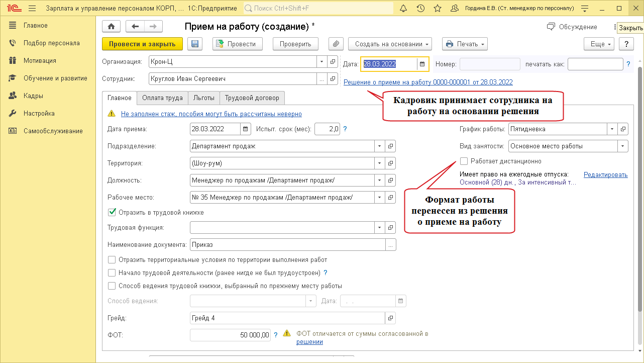Open Организация record with its open icon
This screenshot has height=363, width=644.
(333, 62)
